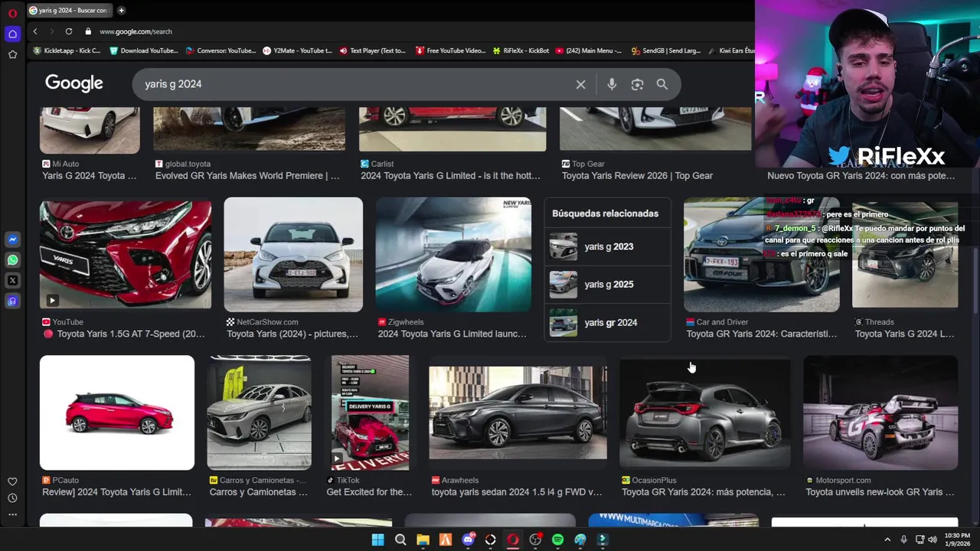This screenshot has height=551, width=980.
Task: Open the Free YouTube Video bookmark
Action: pos(451,51)
